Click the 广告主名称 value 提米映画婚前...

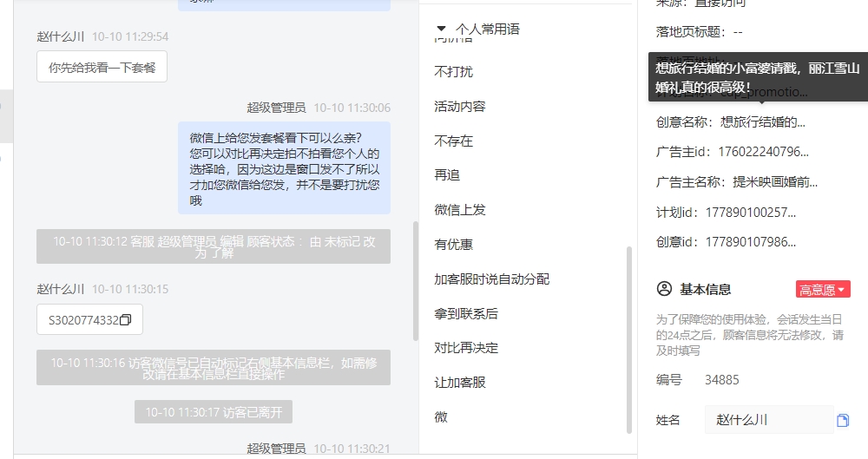point(775,181)
